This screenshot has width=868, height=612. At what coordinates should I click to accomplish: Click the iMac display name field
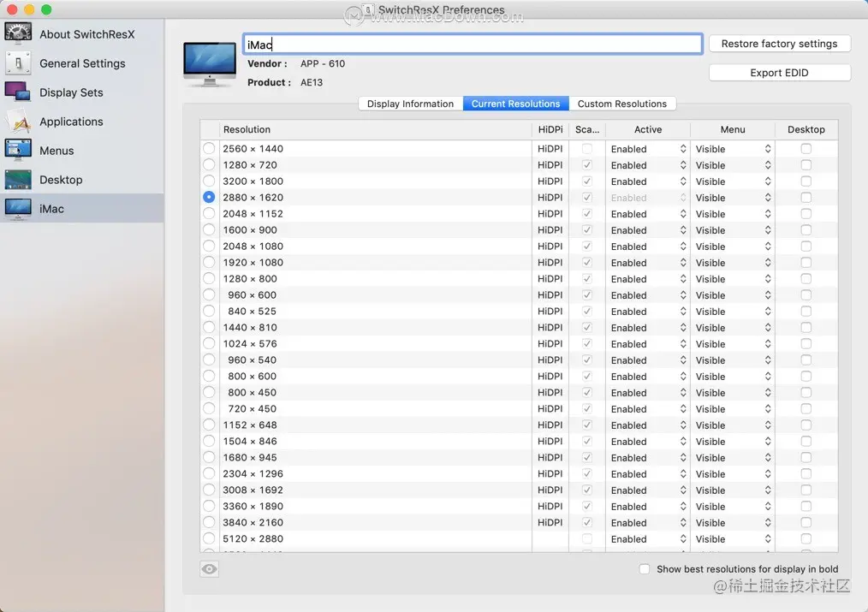coord(473,44)
